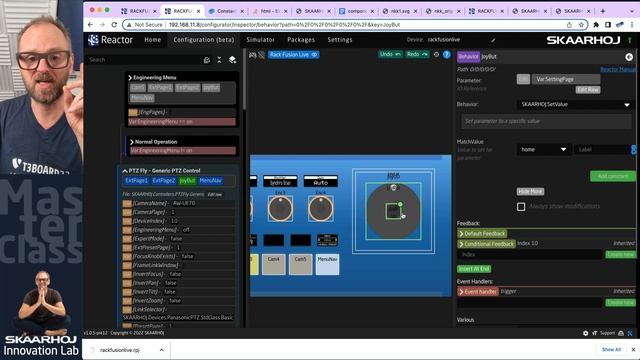Open the Home menu item
This screenshot has height=360, width=640.
[153, 40]
